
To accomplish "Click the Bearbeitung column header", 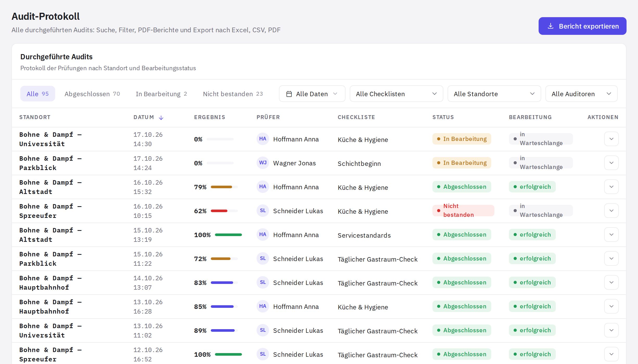I will pos(530,117).
